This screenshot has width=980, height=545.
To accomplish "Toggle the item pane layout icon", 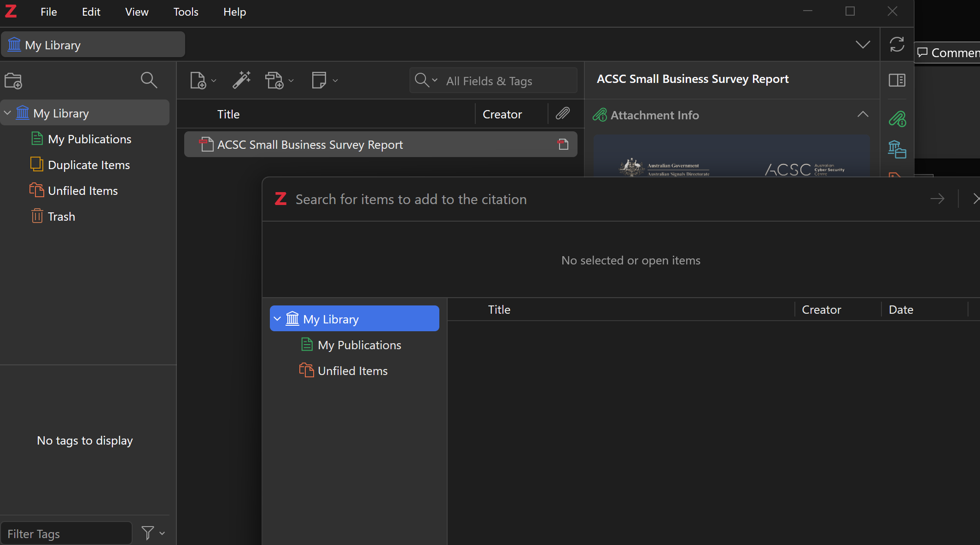I will pos(897,80).
